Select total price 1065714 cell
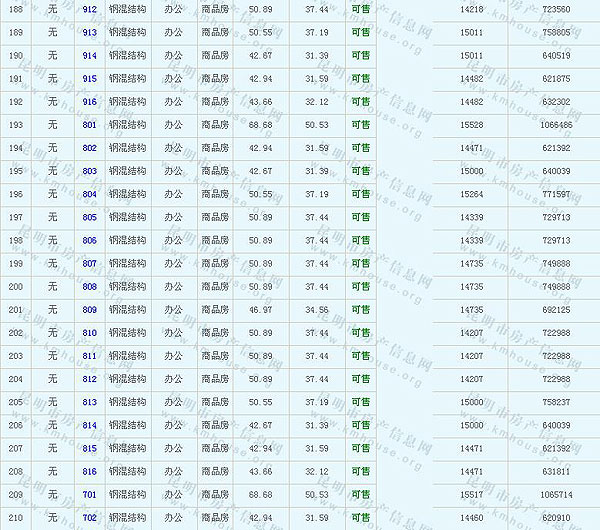 coord(556,495)
